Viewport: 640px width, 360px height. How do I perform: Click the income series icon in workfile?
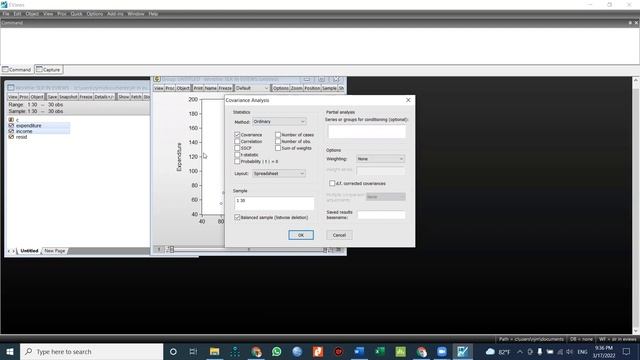coord(11,131)
